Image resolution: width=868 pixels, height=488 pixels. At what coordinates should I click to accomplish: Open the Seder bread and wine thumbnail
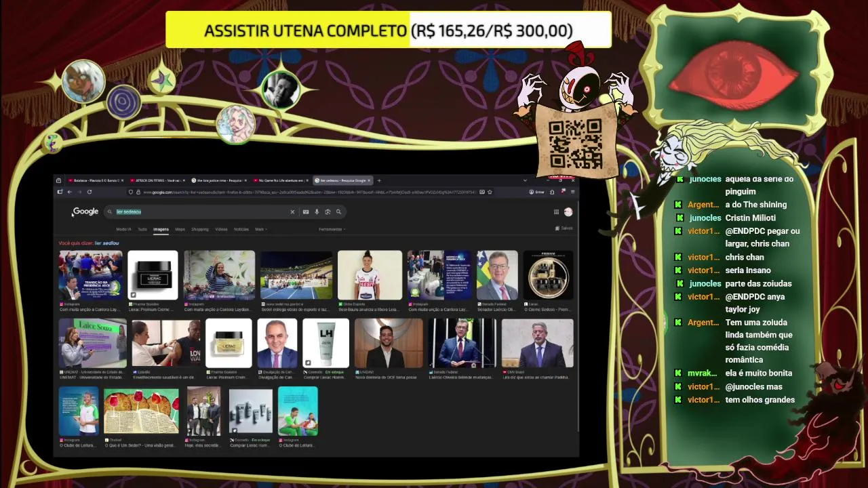coord(141,411)
